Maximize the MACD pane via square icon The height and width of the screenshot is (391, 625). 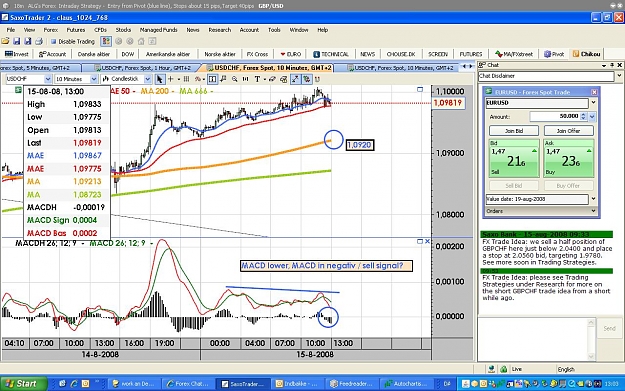(x=420, y=241)
